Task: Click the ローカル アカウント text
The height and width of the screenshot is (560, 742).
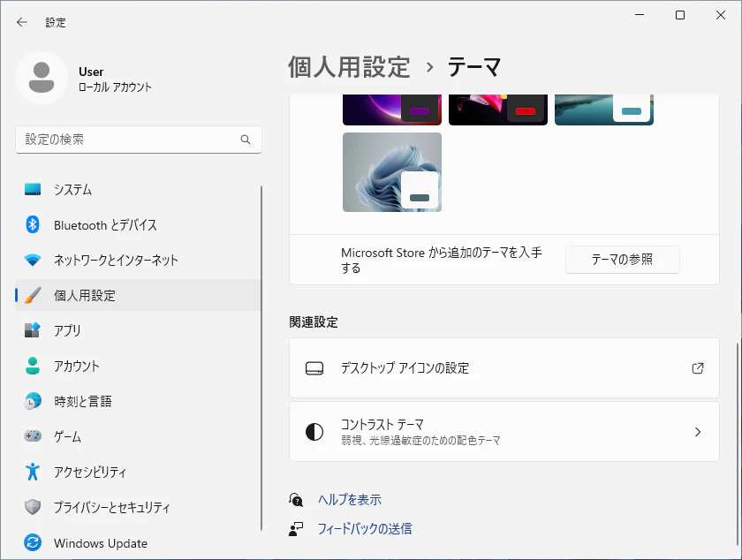Action: (115, 87)
